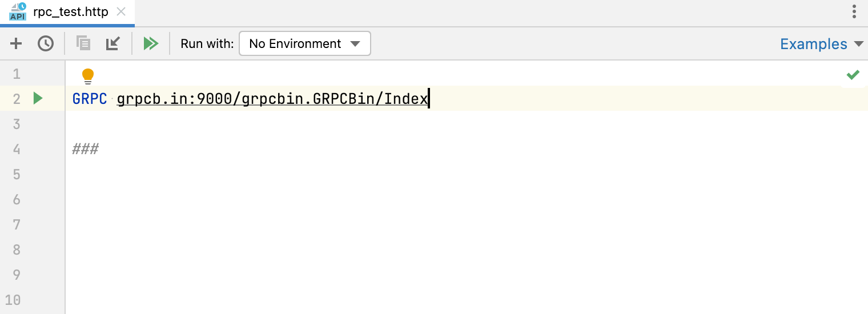Click the ### request separator on line 4
868x314 pixels.
tap(86, 150)
